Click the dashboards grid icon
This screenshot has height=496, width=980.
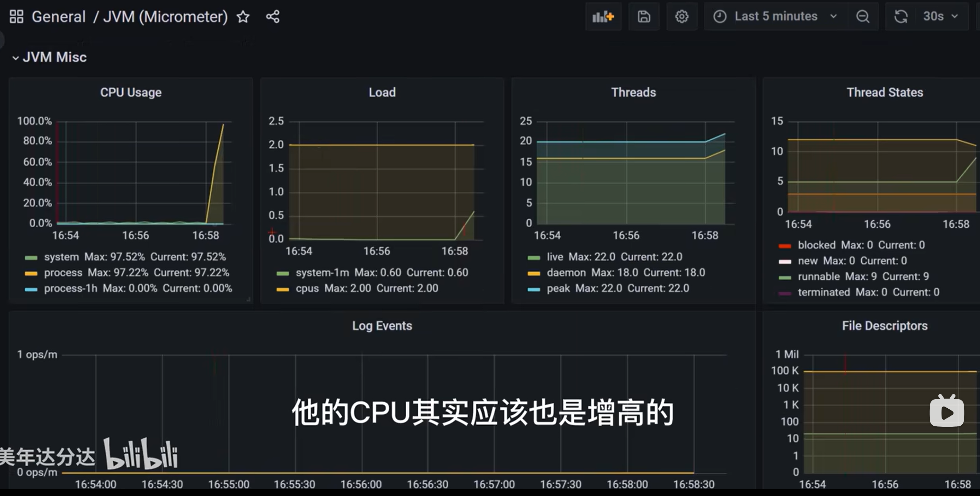click(x=16, y=16)
